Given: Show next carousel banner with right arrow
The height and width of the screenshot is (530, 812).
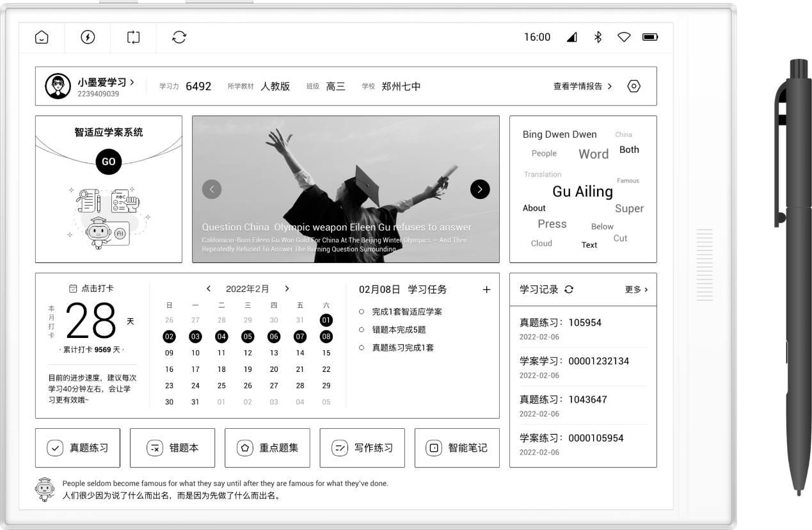Looking at the screenshot, I should pyautogui.click(x=479, y=189).
